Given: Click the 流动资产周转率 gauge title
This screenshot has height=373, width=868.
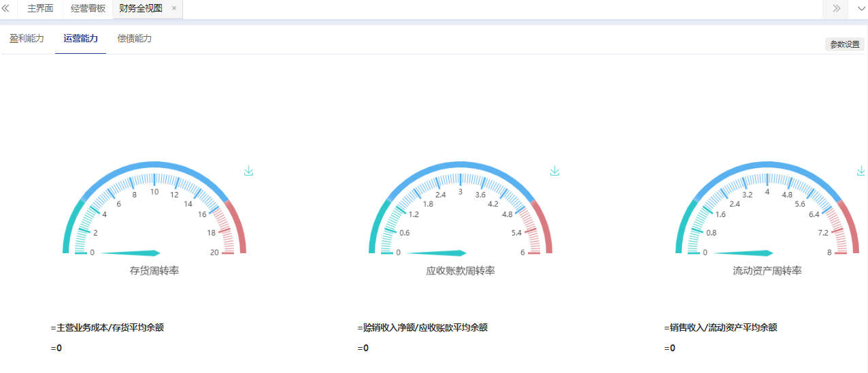Looking at the screenshot, I should 767,271.
